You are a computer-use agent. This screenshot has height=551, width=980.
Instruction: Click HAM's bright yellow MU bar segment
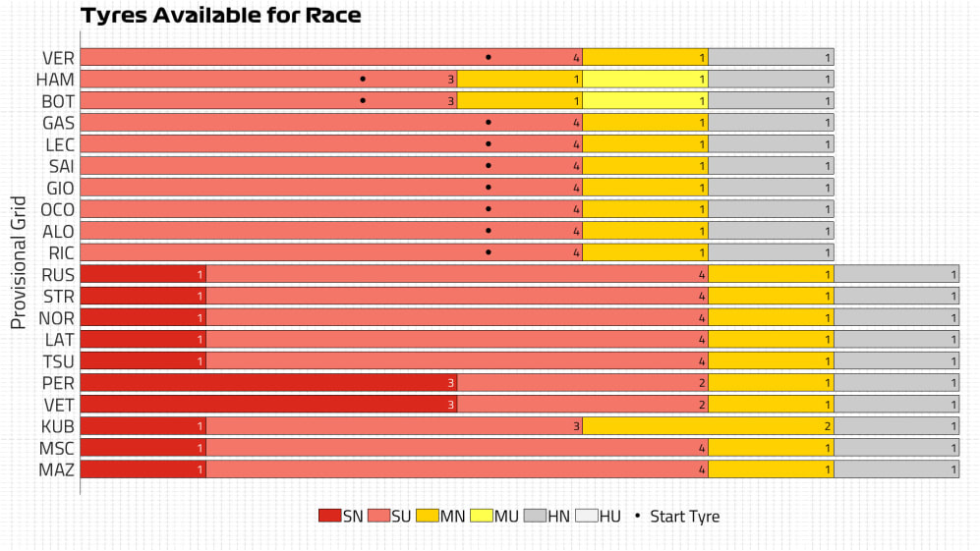click(645, 79)
